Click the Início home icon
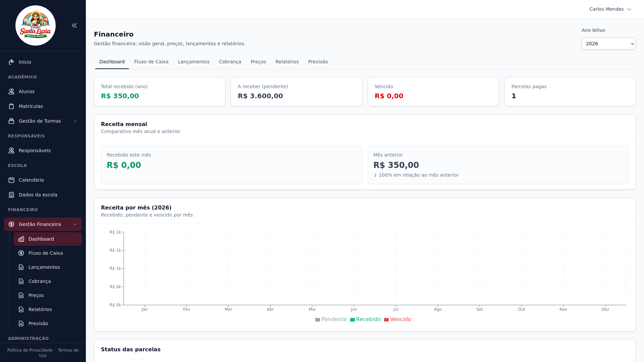The height and width of the screenshot is (362, 644). click(x=11, y=62)
